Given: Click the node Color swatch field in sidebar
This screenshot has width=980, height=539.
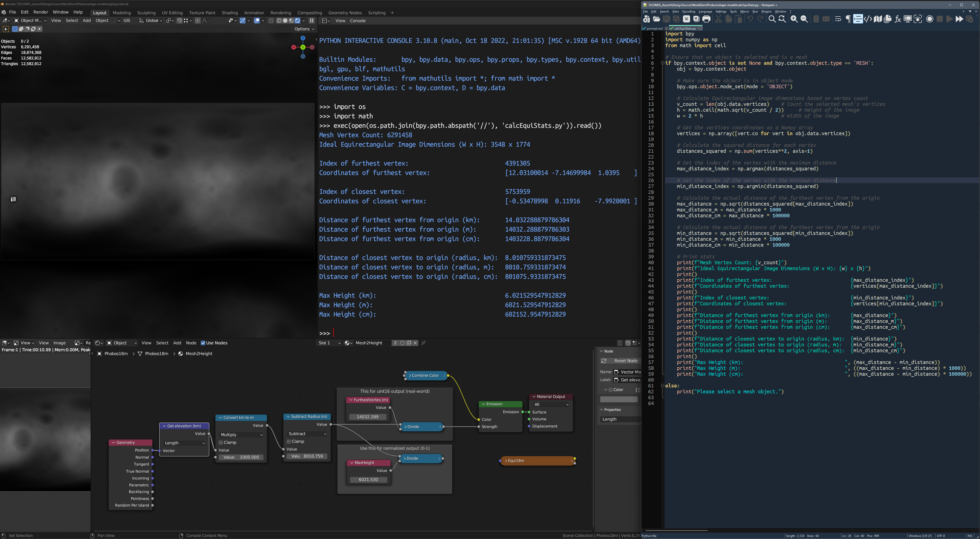Looking at the screenshot, I should (619, 399).
